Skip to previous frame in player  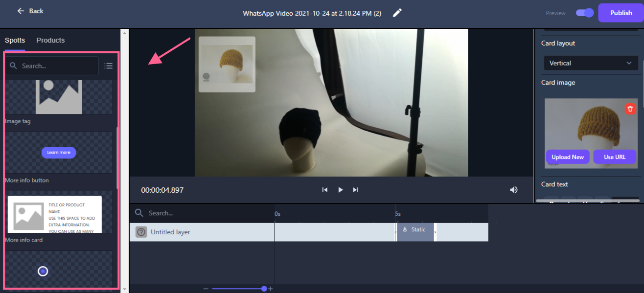[325, 190]
